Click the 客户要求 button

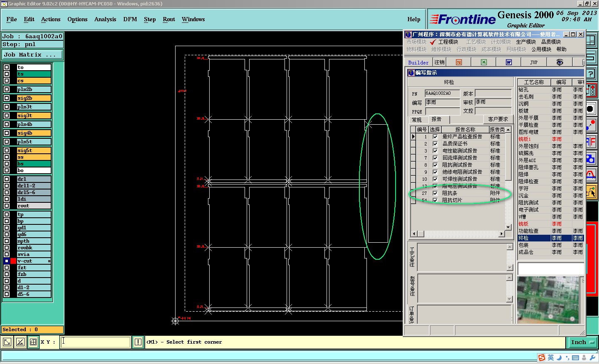[498, 119]
